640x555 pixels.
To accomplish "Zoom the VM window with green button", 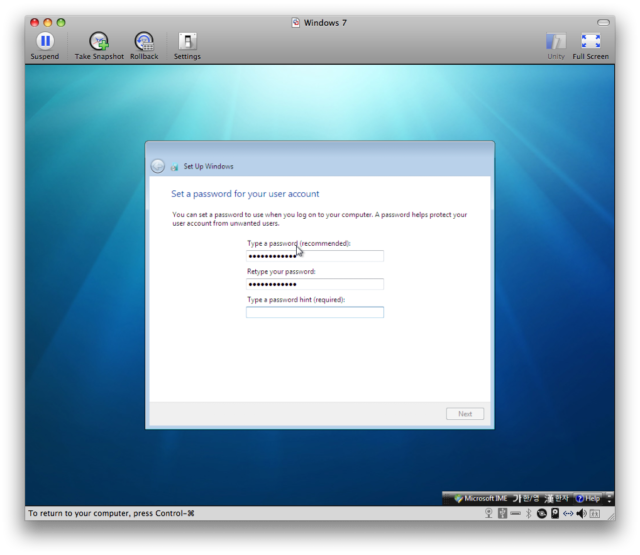I will (x=61, y=23).
